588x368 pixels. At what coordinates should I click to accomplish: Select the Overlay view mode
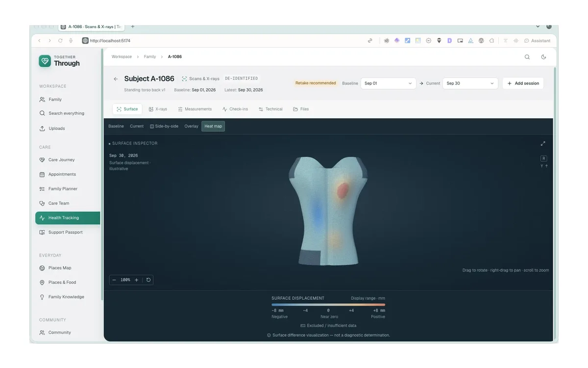[191, 126]
